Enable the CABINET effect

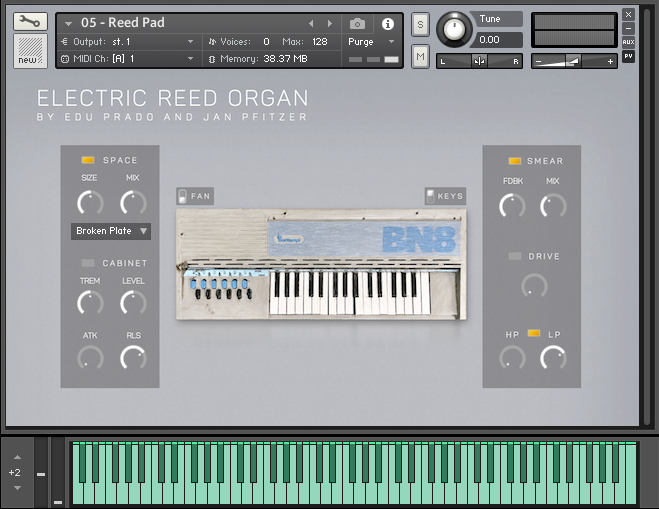click(x=88, y=263)
